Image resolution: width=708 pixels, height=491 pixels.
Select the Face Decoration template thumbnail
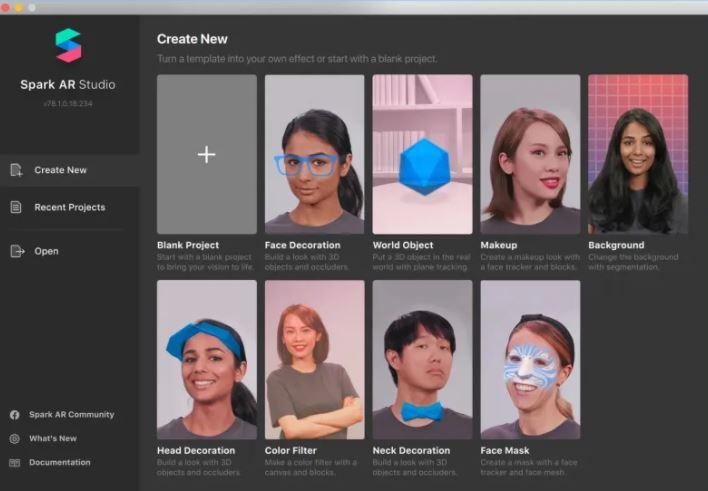point(314,154)
